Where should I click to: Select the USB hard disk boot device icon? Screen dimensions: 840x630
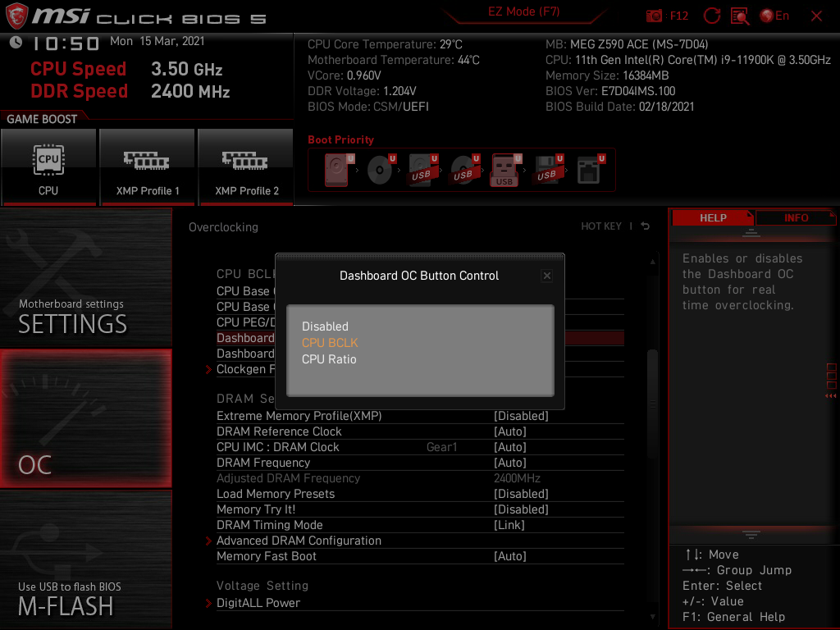coord(422,170)
